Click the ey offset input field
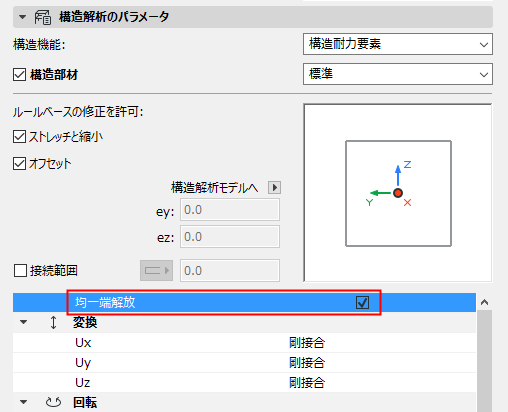The width and height of the screenshot is (508, 412). [230, 210]
